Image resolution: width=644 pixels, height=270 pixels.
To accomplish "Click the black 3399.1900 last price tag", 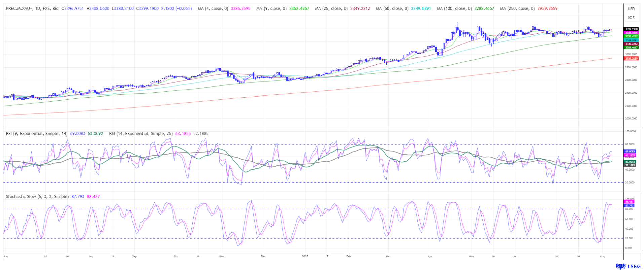I will [631, 29].
